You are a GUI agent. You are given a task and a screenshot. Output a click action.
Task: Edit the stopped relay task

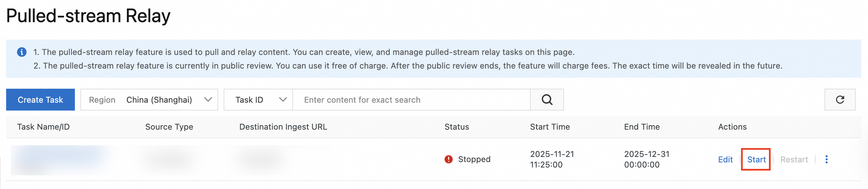click(725, 159)
